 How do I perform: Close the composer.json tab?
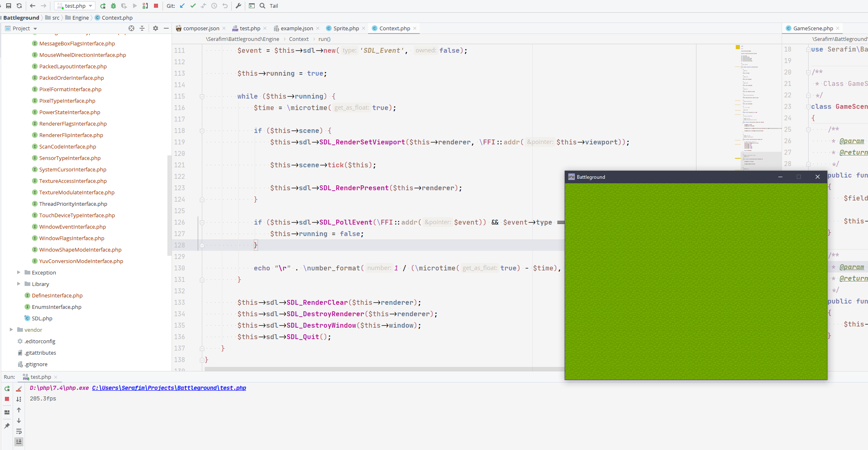tap(224, 28)
